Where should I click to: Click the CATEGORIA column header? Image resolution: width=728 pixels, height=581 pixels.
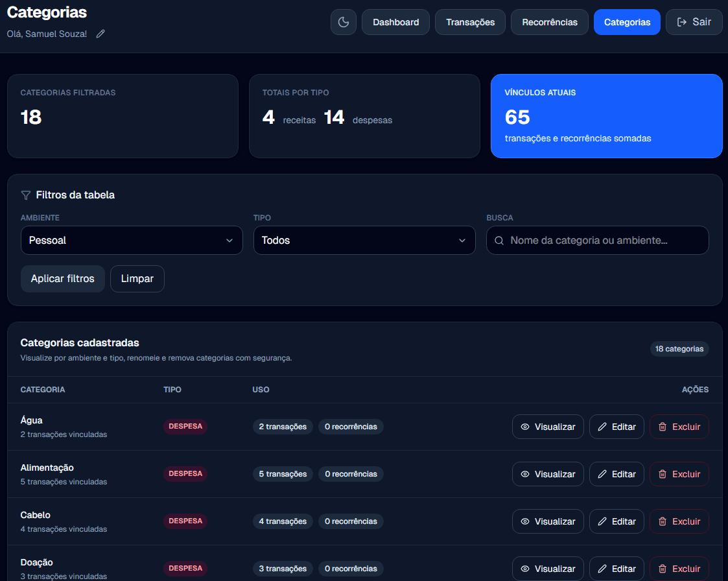(x=43, y=390)
